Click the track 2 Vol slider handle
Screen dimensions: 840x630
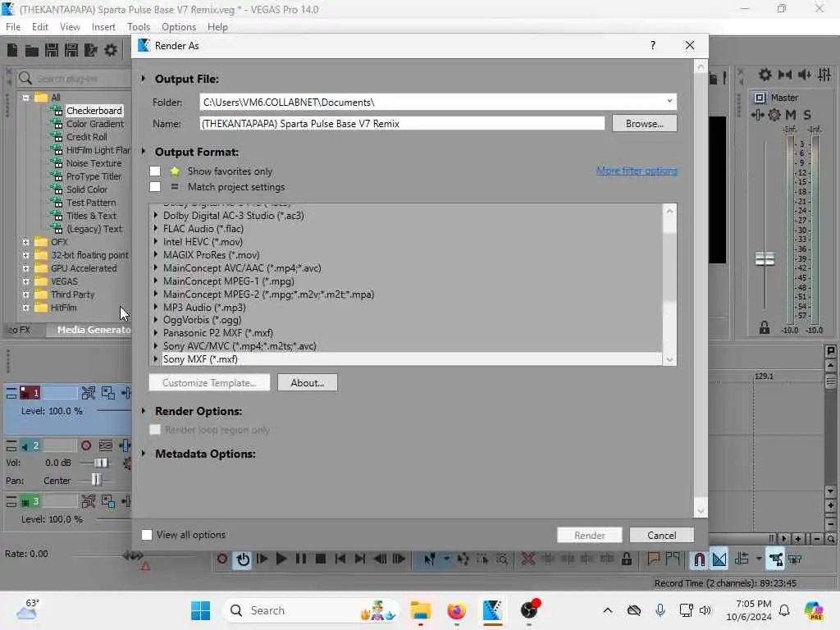tap(101, 463)
